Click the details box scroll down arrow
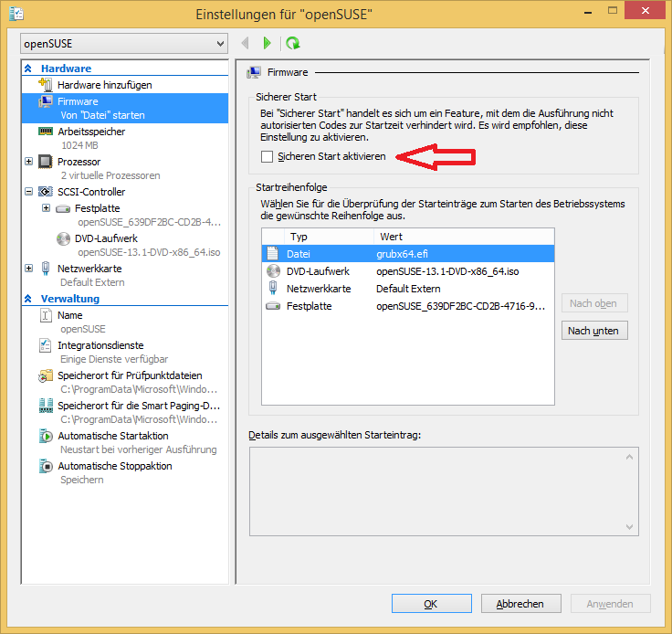Screen dimensions: 672x634 [x=629, y=527]
